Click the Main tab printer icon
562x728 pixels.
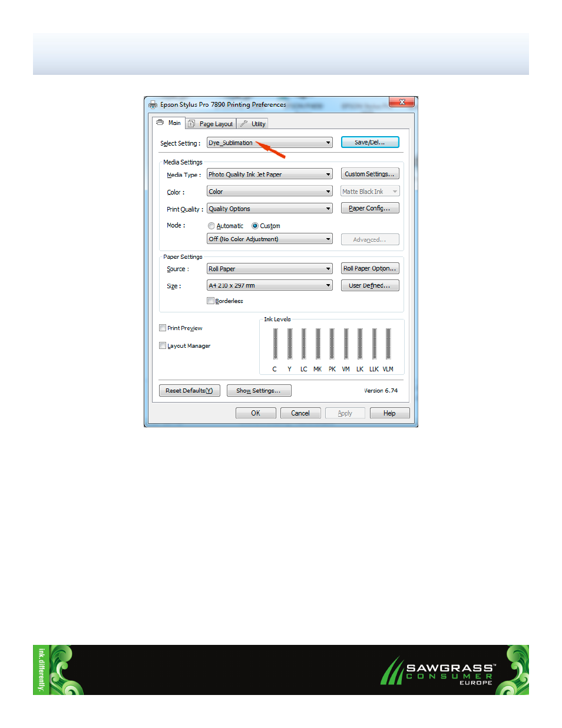click(x=160, y=123)
